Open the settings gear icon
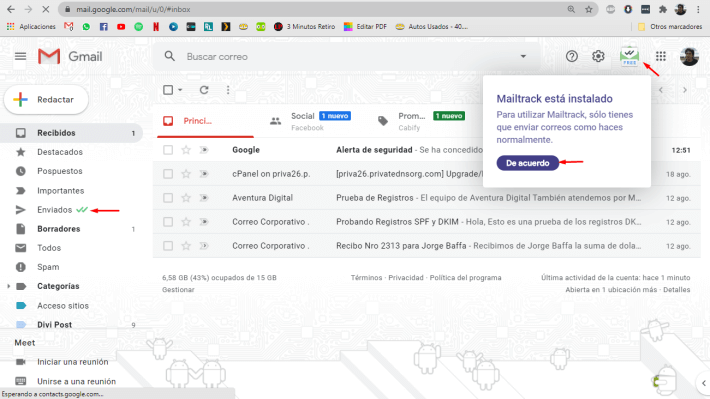 click(598, 56)
